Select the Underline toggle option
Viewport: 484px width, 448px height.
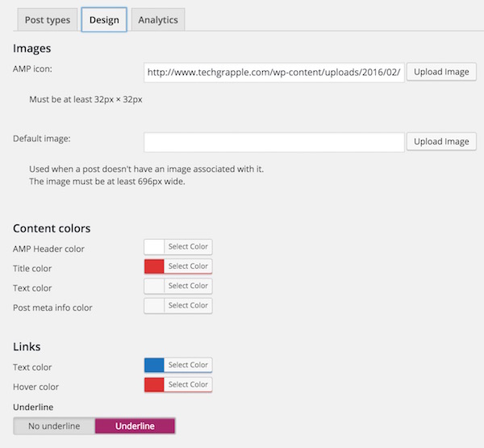pos(135,426)
